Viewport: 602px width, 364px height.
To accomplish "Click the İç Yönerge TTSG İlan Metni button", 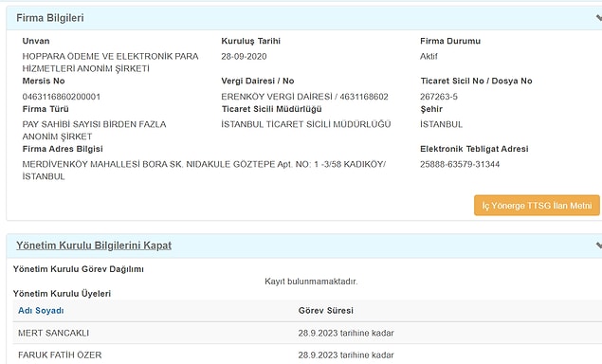I will [537, 206].
